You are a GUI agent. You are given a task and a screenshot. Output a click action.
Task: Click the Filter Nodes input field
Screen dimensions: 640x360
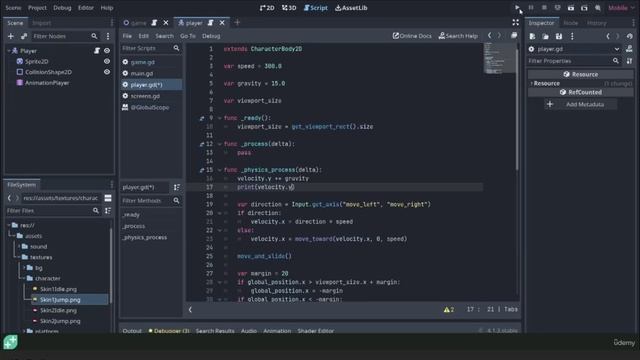65,36
